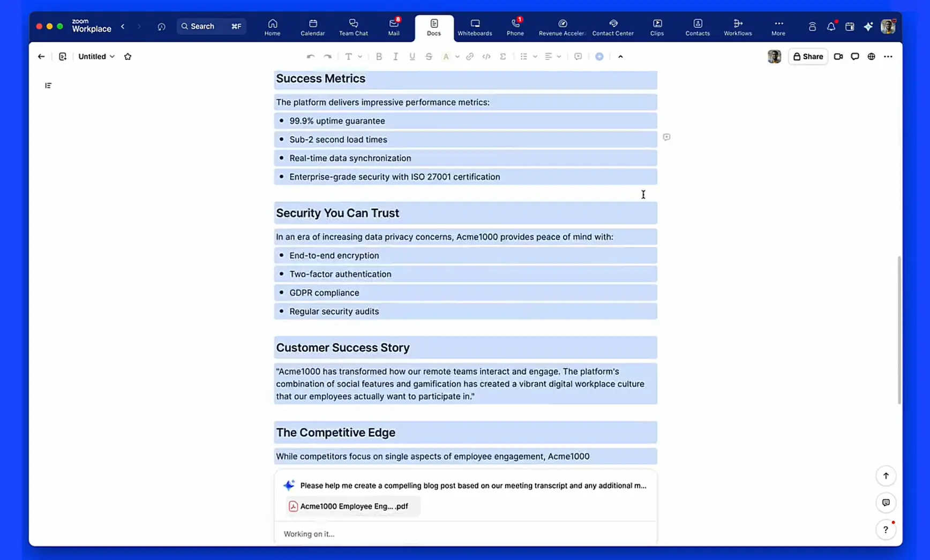This screenshot has width=930, height=560.
Task: Go to the Contact Center tab
Action: point(613,27)
